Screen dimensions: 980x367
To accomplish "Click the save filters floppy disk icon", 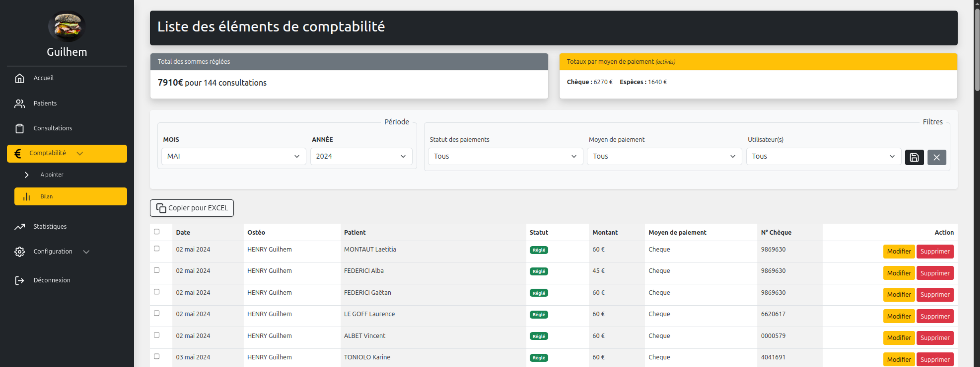I will 914,157.
